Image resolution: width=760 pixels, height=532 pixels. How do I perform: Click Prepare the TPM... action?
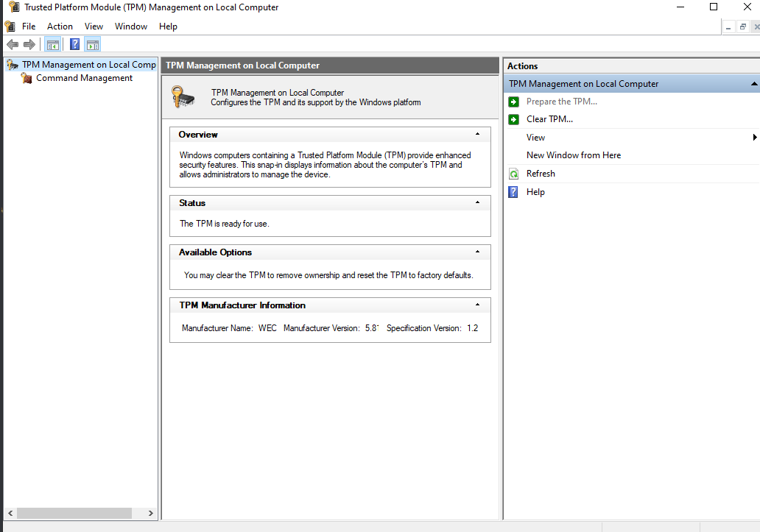click(562, 102)
